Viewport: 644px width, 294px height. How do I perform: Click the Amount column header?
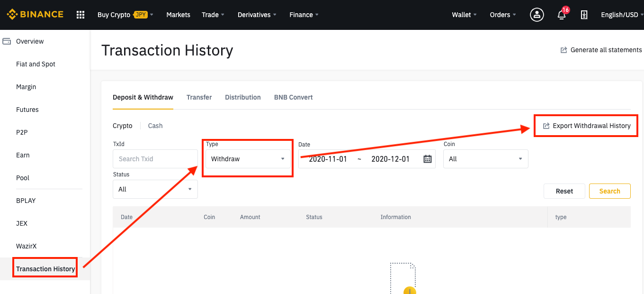[x=250, y=217]
